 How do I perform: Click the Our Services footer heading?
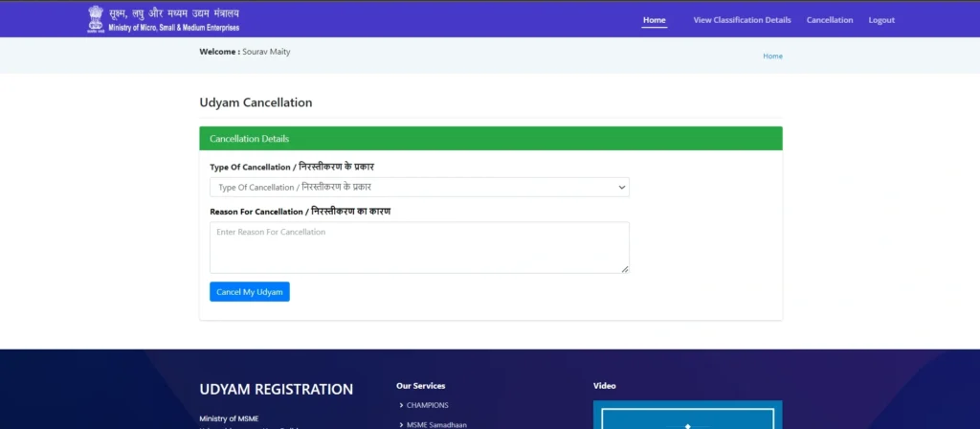(421, 386)
